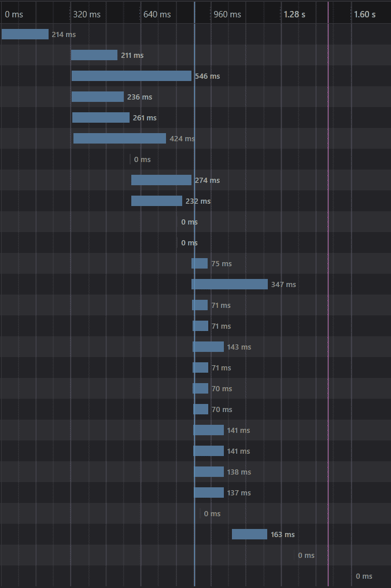Click the longest bar labeled 546 ms

tap(131, 76)
